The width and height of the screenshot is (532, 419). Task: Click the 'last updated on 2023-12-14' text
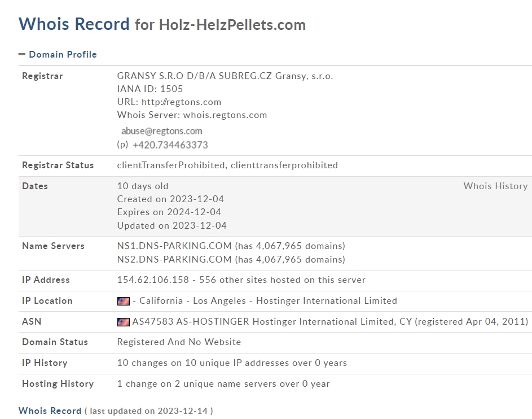(x=149, y=411)
